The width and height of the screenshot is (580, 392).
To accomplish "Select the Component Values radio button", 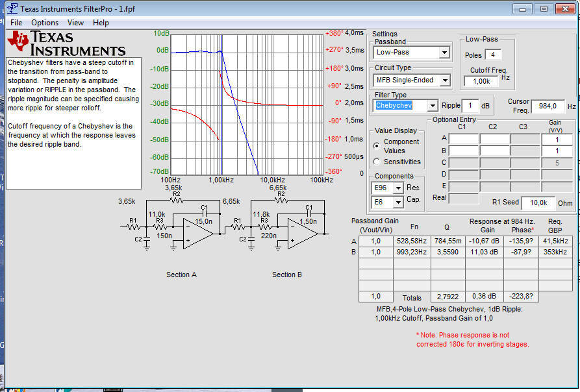I will [x=377, y=145].
